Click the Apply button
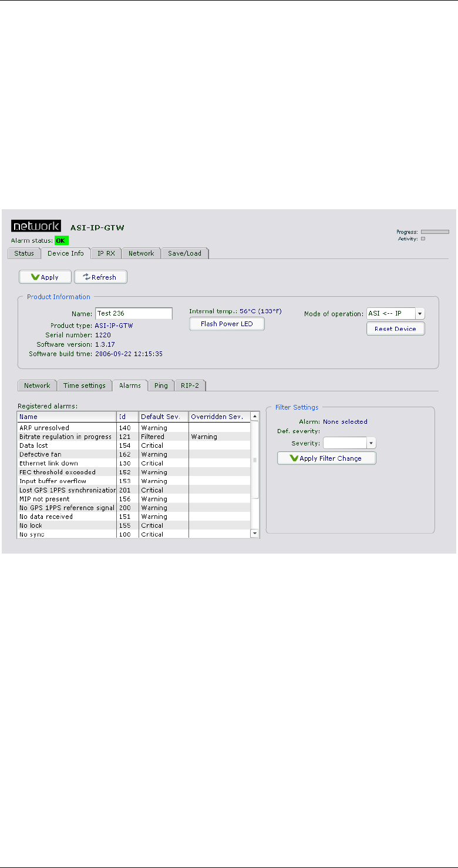This screenshot has width=458, height=868. (x=45, y=277)
